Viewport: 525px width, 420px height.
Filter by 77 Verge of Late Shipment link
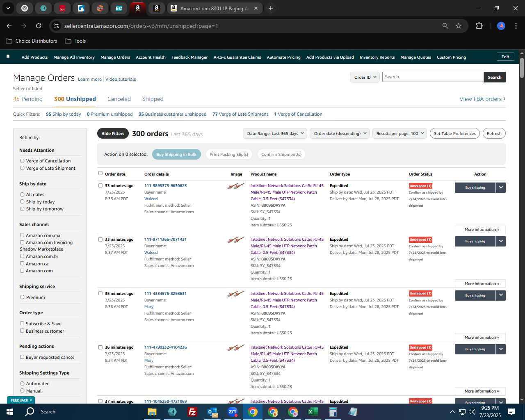(x=240, y=114)
